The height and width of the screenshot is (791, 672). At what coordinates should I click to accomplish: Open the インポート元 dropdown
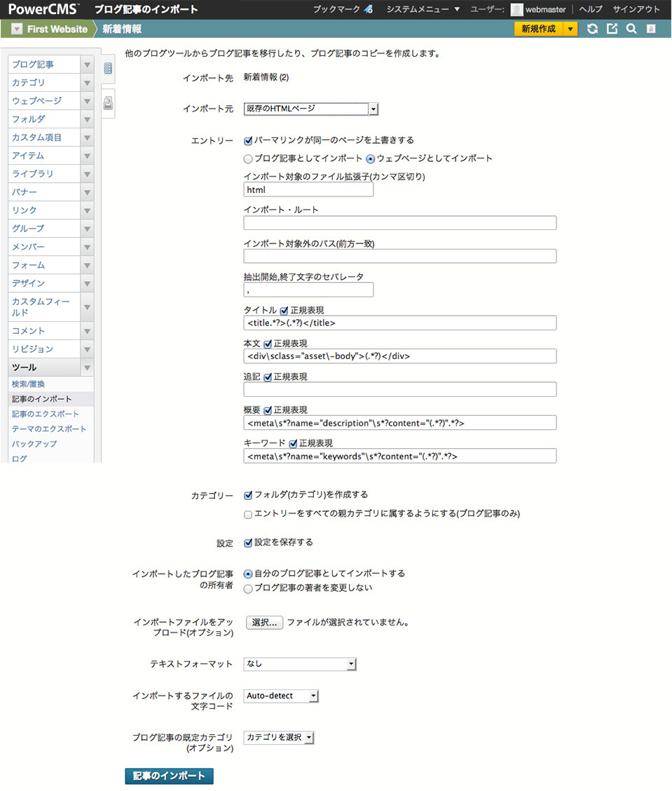coord(311,109)
